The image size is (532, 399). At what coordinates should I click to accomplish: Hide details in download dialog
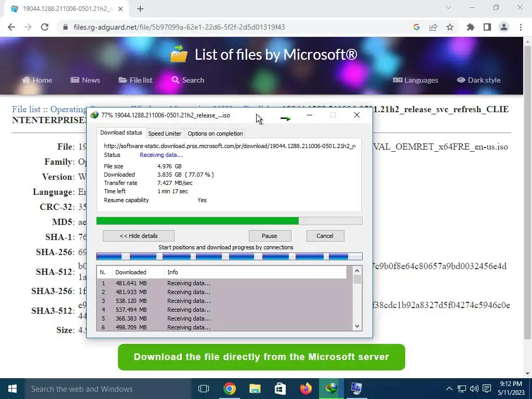pos(138,236)
